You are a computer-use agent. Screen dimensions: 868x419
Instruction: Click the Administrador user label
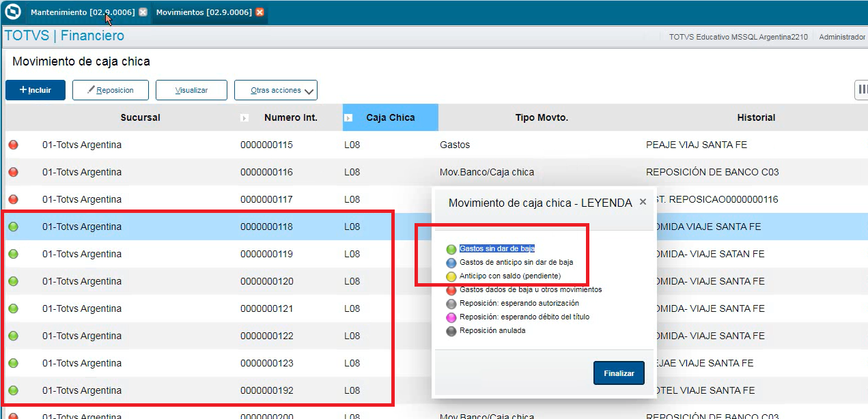pos(842,37)
